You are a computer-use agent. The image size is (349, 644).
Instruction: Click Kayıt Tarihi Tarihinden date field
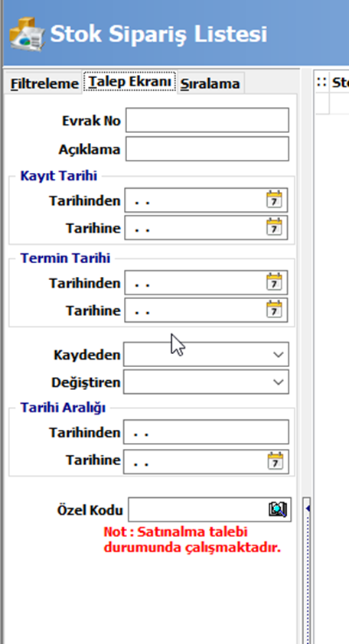click(x=195, y=200)
